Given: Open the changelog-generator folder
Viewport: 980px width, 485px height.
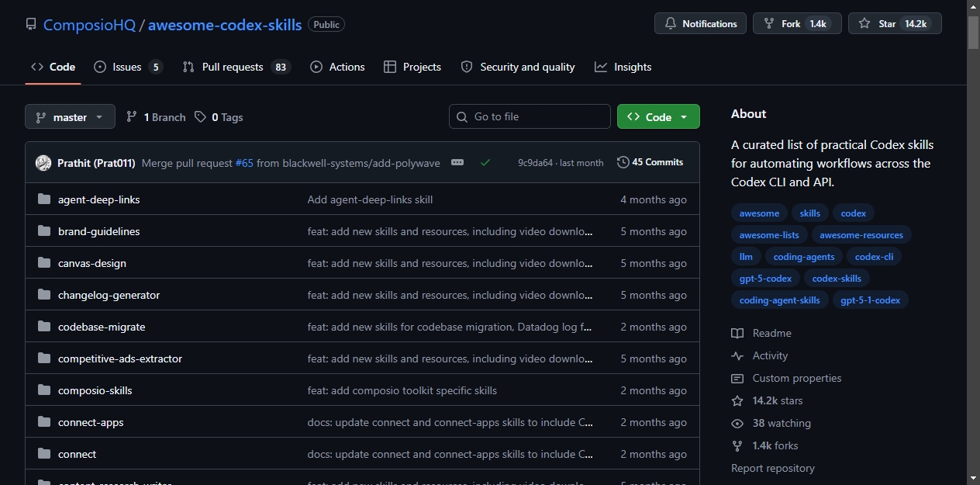Looking at the screenshot, I should [109, 295].
